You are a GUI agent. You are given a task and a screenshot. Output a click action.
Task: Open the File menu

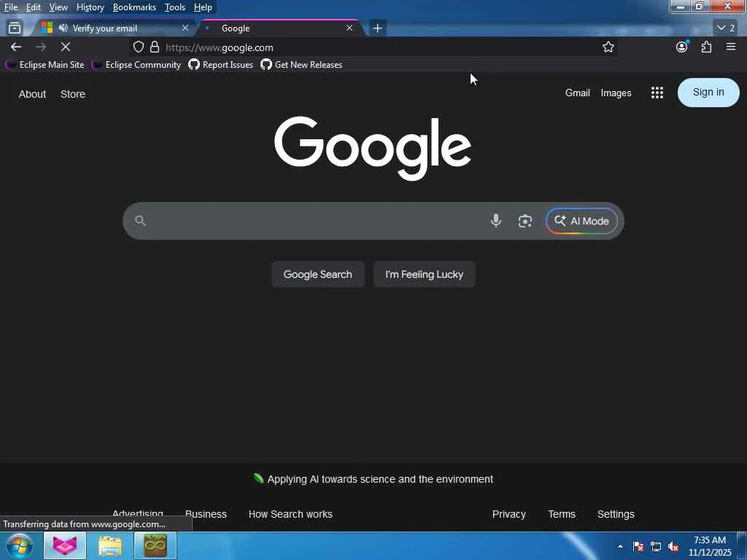11,7
